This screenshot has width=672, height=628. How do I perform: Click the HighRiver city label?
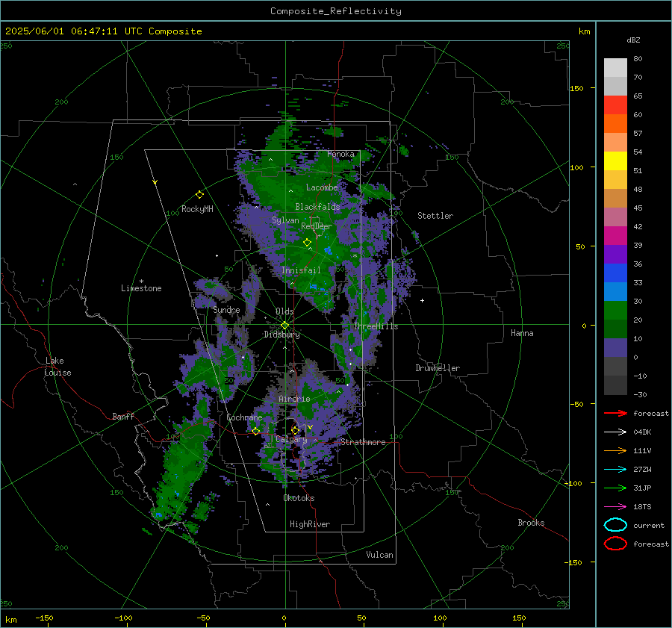310,524
